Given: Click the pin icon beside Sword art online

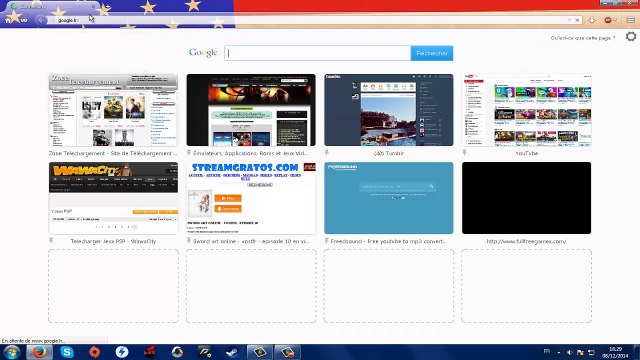Looking at the screenshot, I should [189, 241].
